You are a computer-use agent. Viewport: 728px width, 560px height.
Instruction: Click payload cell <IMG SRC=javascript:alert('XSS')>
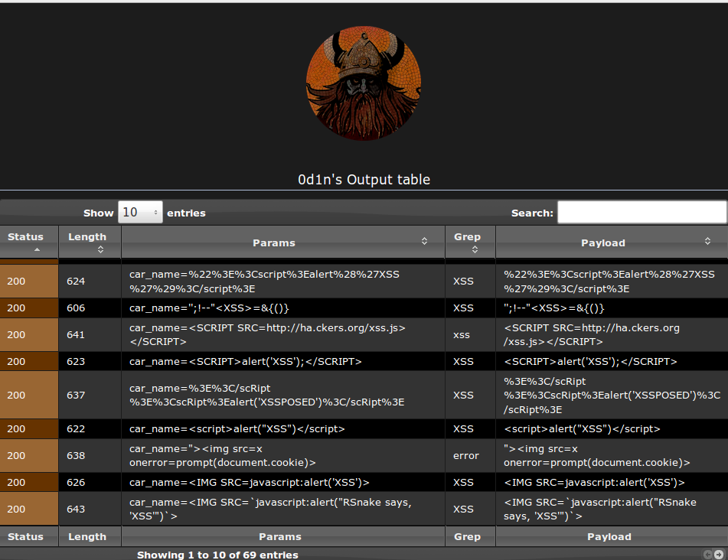[x=612, y=483]
